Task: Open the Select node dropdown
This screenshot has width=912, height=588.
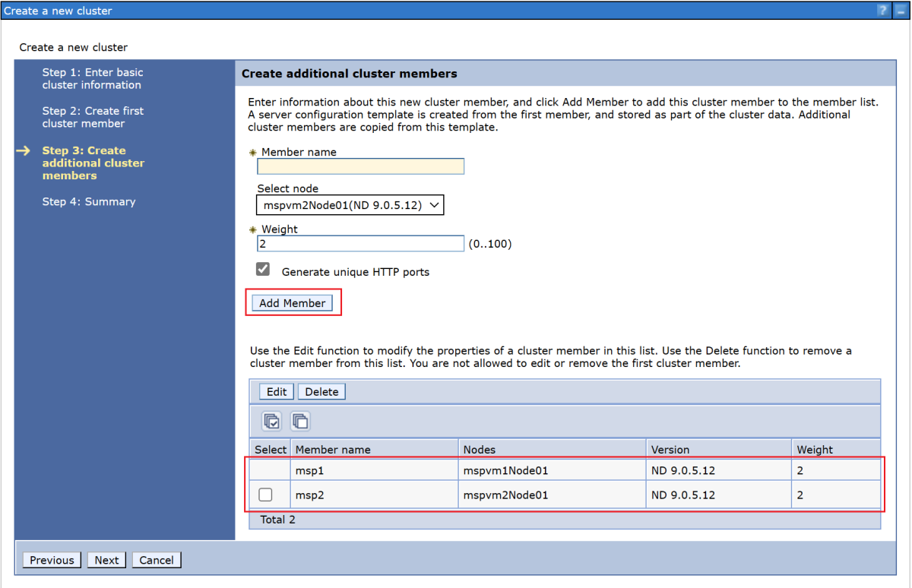Action: click(x=350, y=204)
